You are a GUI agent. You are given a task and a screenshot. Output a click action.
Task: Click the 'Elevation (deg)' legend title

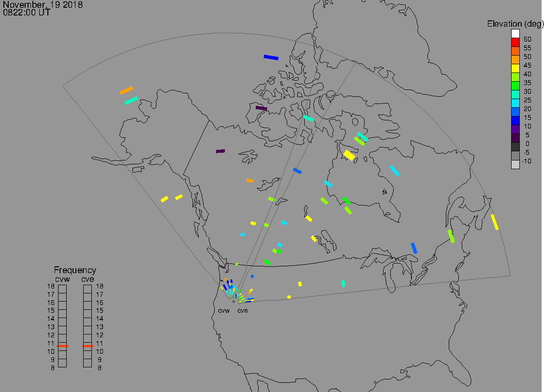tap(515, 24)
